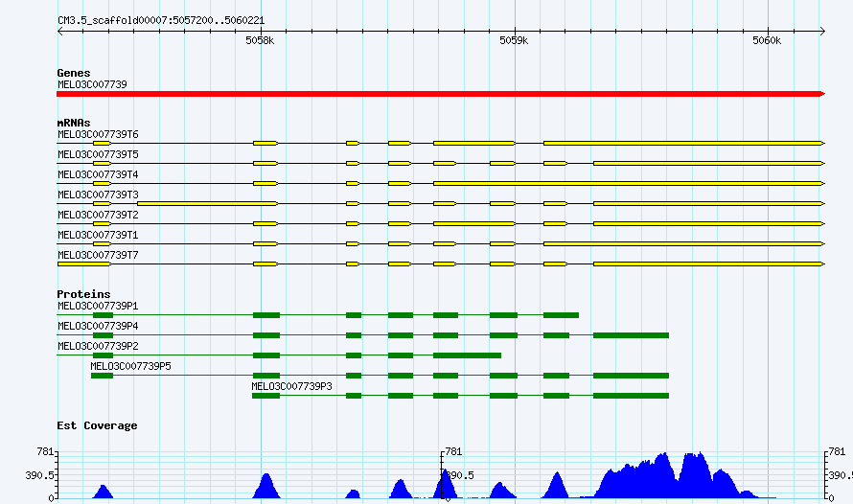Click the Proteins track heading
Screen dimensions: 853x504
pyautogui.click(x=83, y=294)
